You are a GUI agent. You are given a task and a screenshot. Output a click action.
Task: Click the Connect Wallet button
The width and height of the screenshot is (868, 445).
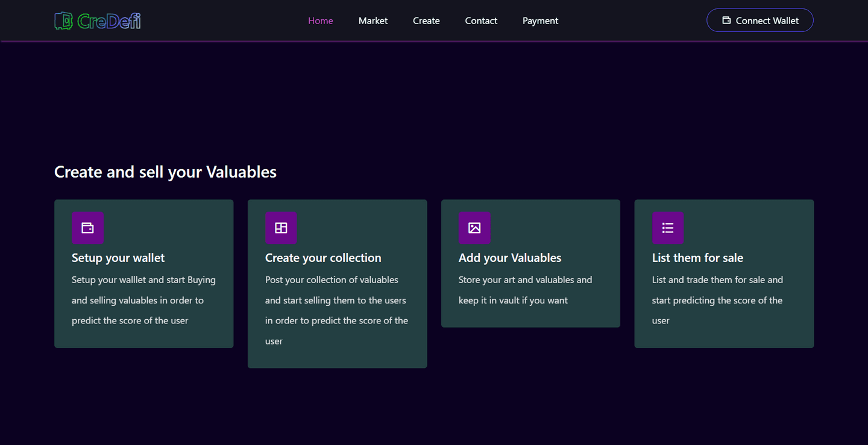pyautogui.click(x=760, y=20)
